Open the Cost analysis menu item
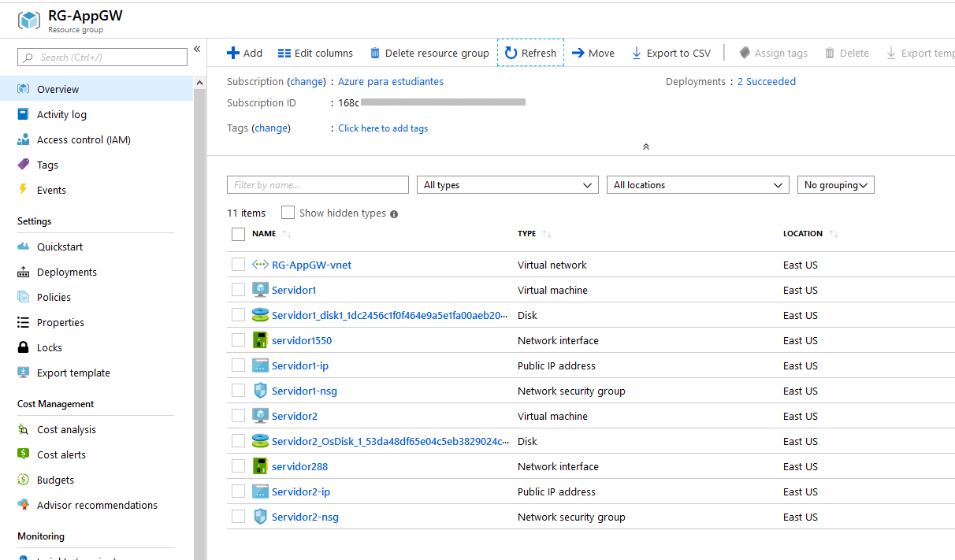 96,429
